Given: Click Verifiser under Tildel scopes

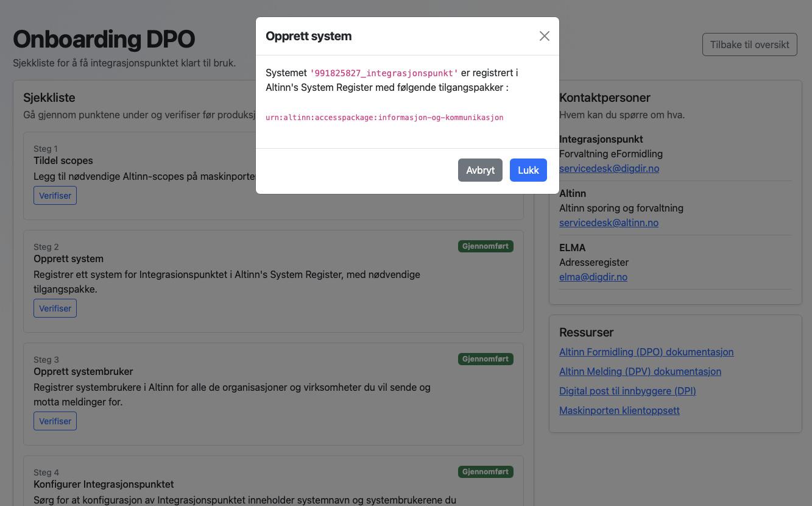Looking at the screenshot, I should [x=55, y=196].
